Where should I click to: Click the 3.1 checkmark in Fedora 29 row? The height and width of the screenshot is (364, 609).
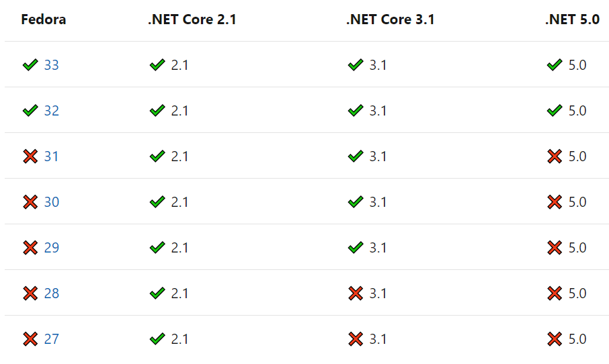click(356, 247)
